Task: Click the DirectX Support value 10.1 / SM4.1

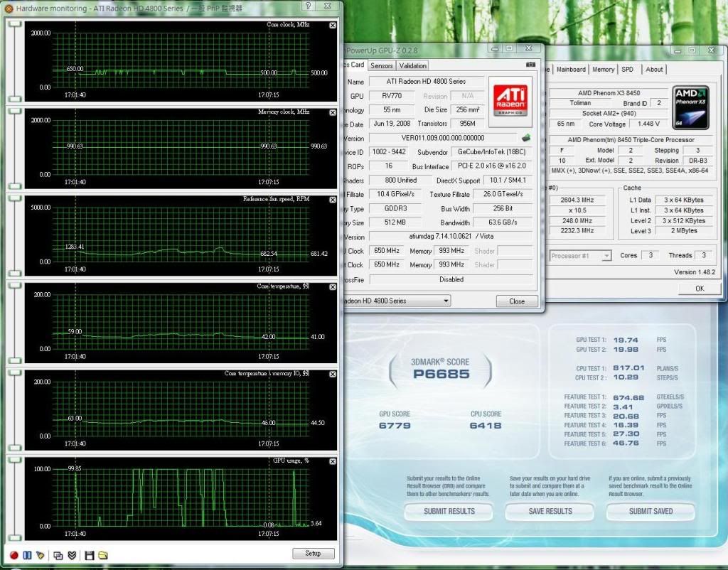Action: click(508, 180)
